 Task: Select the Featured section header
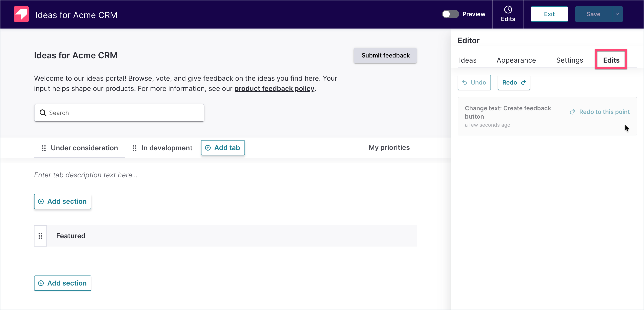point(232,236)
